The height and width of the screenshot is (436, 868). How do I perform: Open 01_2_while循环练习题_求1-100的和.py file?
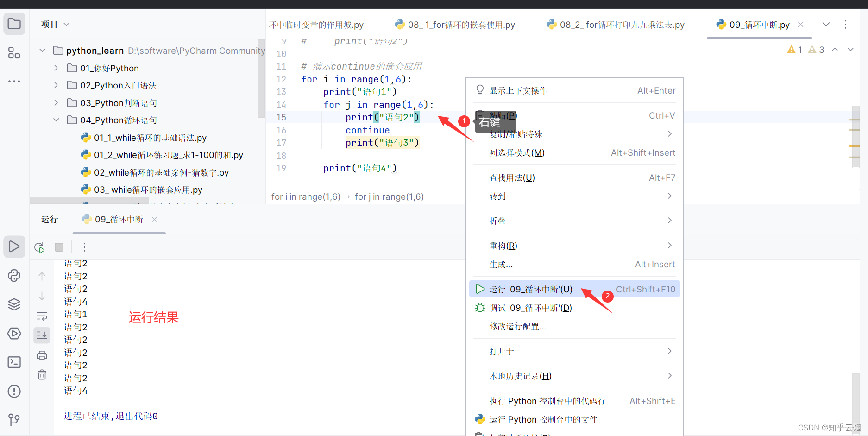pyautogui.click(x=162, y=155)
